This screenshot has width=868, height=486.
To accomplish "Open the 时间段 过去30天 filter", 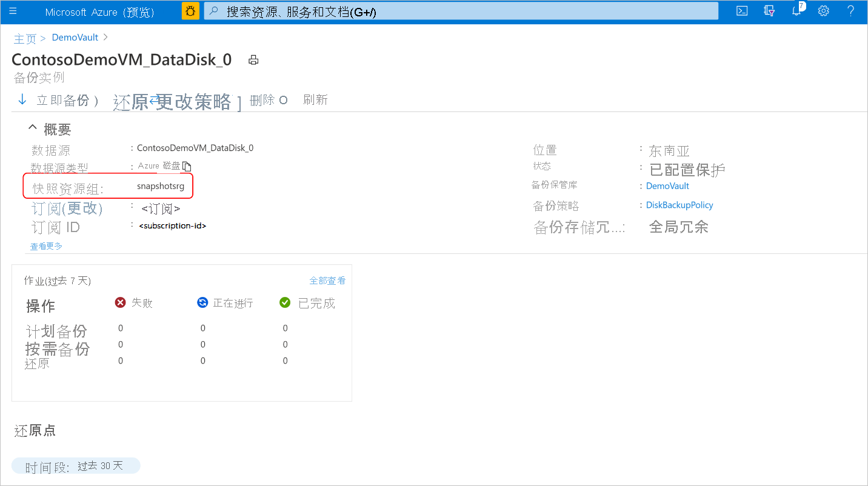I will tap(75, 465).
